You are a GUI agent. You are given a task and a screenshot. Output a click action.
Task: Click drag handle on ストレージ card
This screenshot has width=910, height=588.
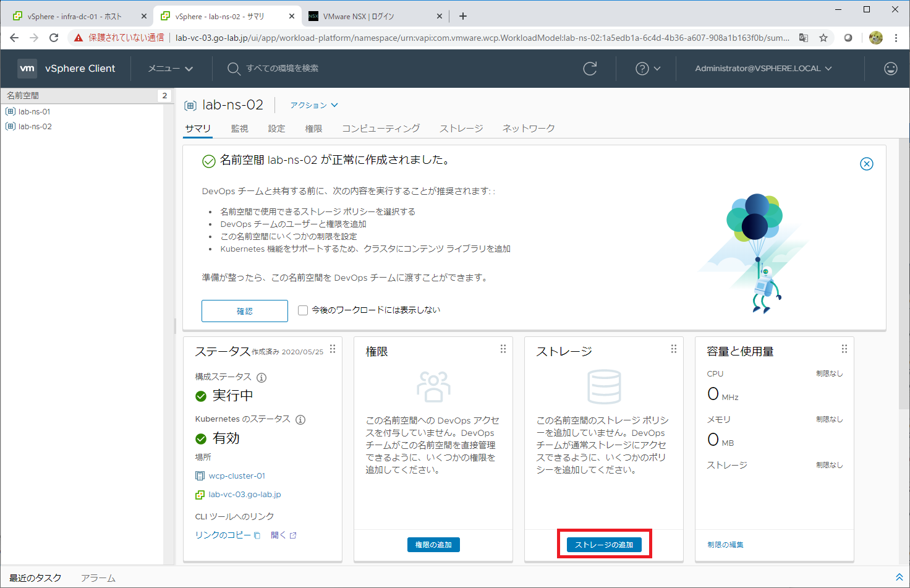coord(673,349)
